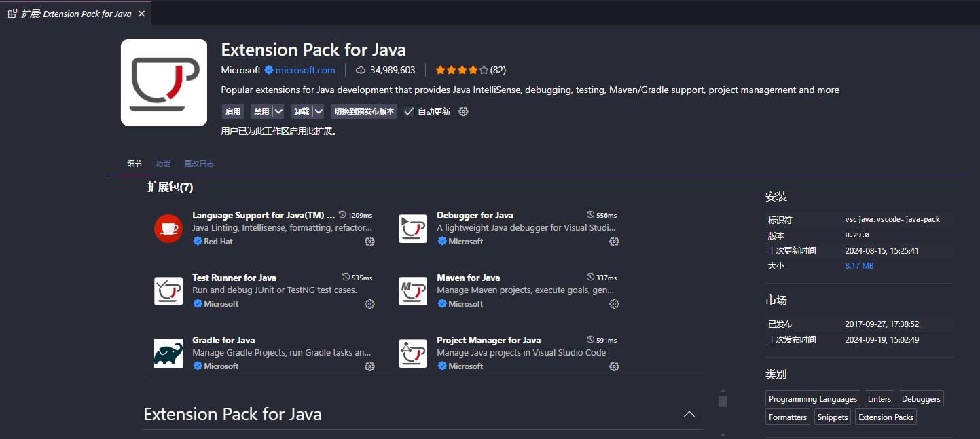
Task: Open Debugger for Java extension title
Action: tap(475, 215)
